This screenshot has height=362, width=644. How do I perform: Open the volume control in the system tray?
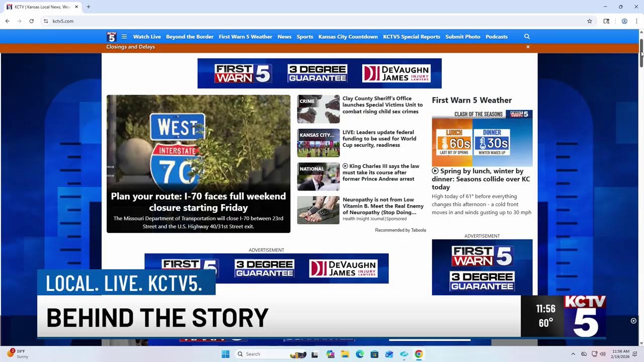[x=603, y=354]
